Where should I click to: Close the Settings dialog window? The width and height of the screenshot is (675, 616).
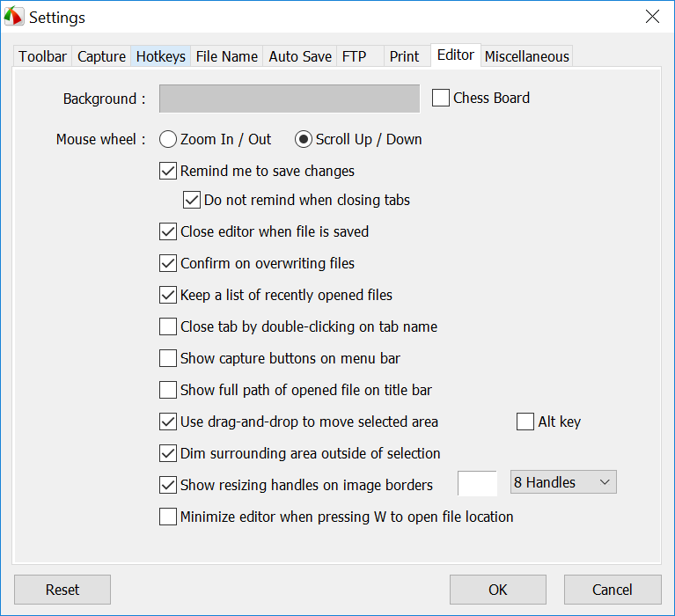click(652, 17)
